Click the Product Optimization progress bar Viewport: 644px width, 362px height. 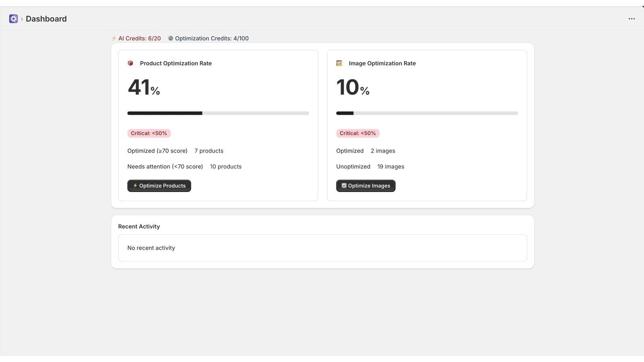[218, 113]
